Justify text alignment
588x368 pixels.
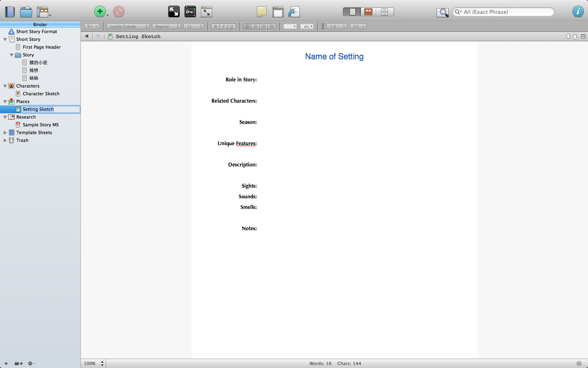click(272, 26)
